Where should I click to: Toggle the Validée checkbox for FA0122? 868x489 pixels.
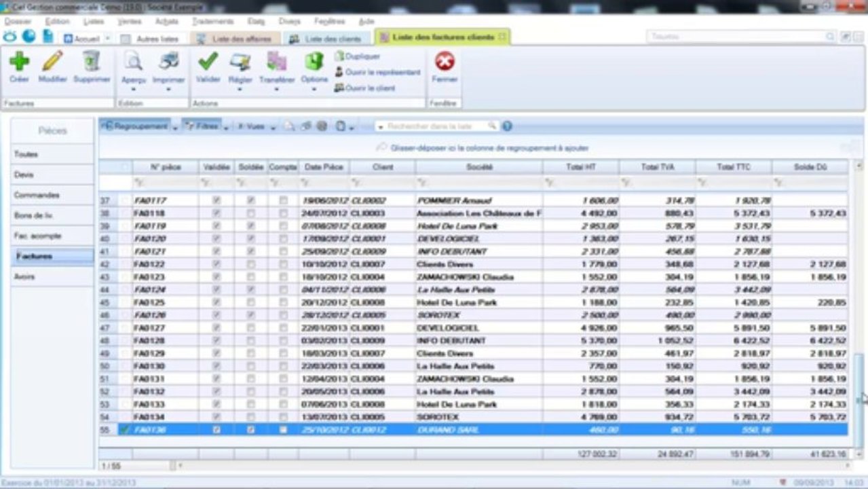[216, 264]
